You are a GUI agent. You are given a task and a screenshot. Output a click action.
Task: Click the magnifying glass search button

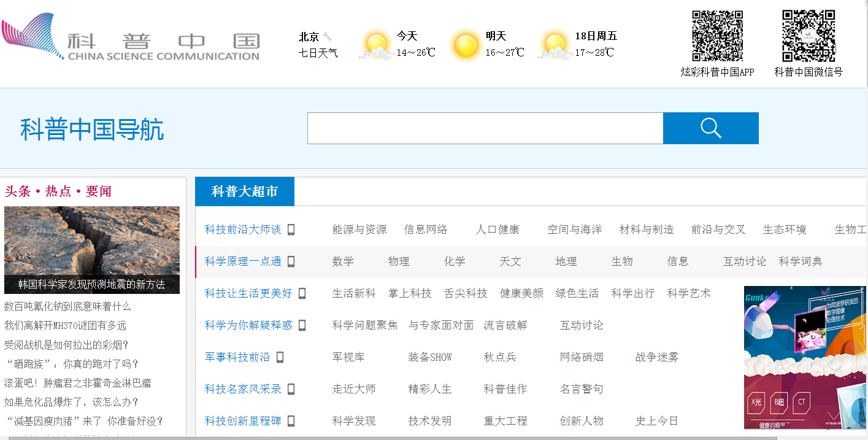tap(710, 128)
